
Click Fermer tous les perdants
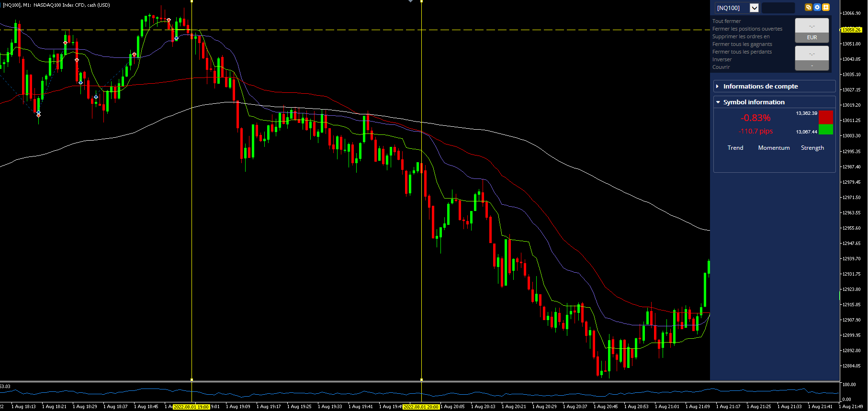click(x=742, y=52)
